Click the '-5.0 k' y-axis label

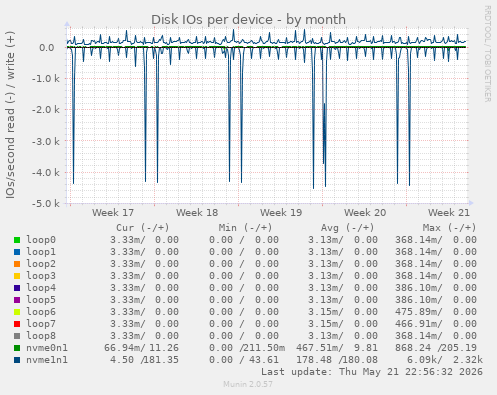[46, 204]
